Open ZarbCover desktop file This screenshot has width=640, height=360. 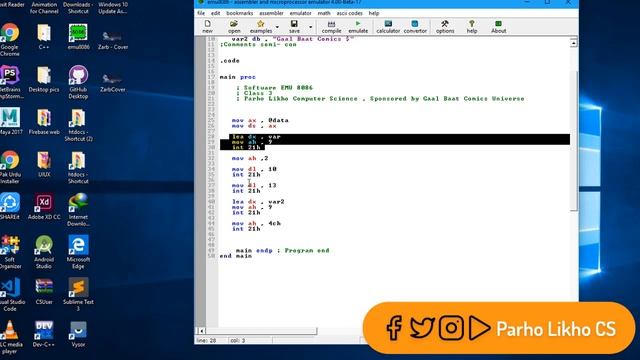pos(113,82)
